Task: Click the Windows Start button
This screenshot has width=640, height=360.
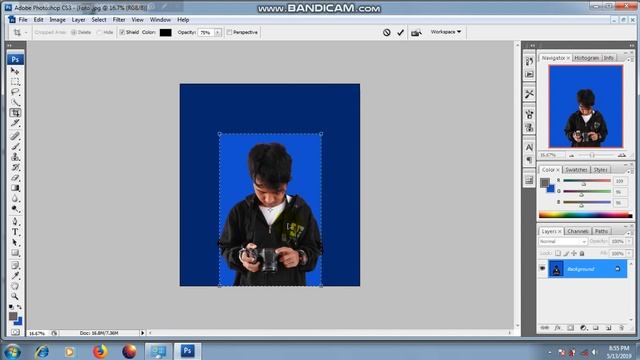Action: pos(12,351)
